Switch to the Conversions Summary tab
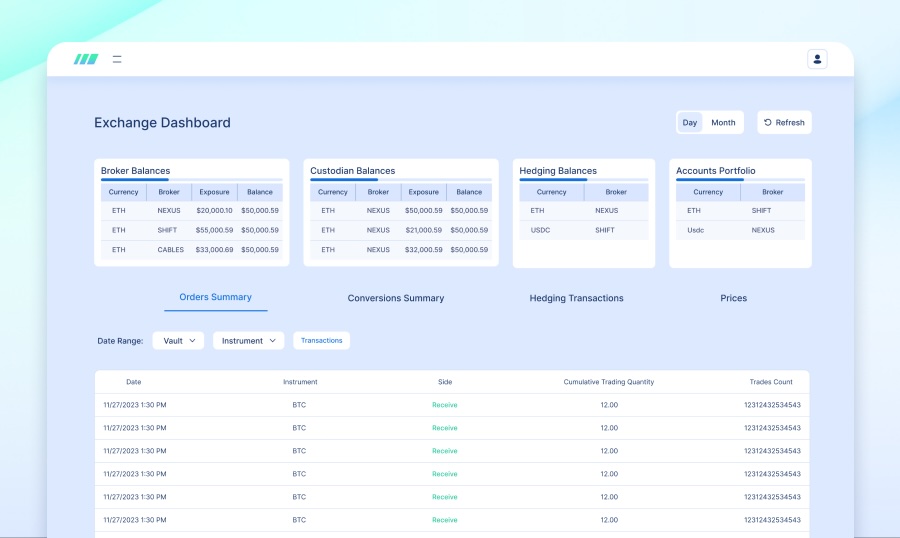 coord(396,298)
